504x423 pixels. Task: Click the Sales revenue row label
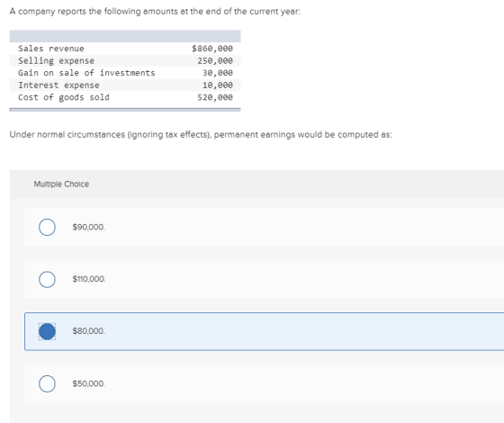tap(51, 49)
